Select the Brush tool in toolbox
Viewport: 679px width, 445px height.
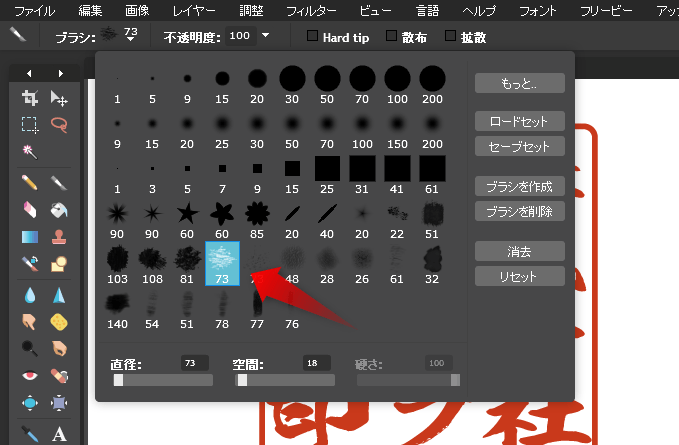(x=59, y=183)
